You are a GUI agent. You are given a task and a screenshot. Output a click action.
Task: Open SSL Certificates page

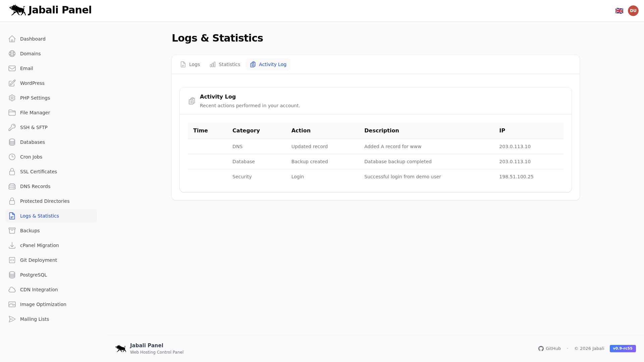(38, 172)
